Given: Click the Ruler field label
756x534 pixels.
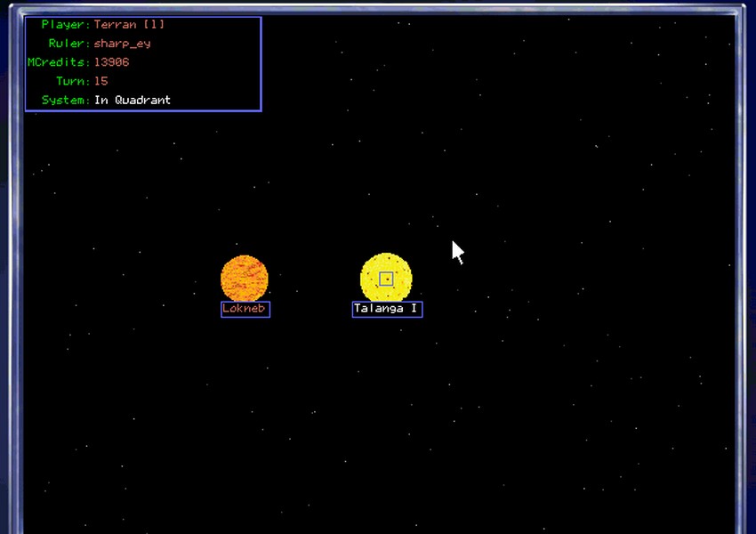Looking at the screenshot, I should point(68,44).
